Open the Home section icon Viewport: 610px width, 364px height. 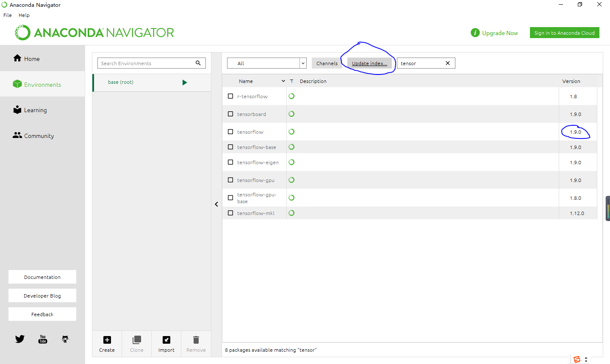pyautogui.click(x=17, y=58)
